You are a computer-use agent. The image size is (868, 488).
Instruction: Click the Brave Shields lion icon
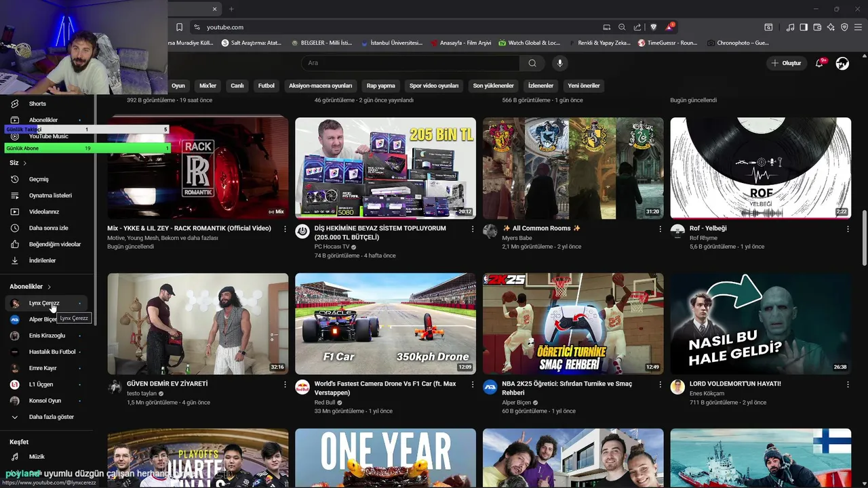pos(653,27)
